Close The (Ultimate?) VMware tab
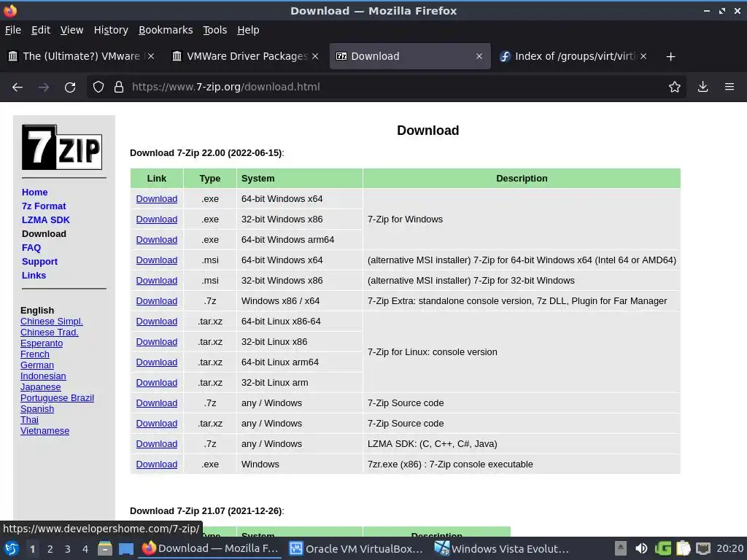This screenshot has width=747, height=560. click(151, 57)
